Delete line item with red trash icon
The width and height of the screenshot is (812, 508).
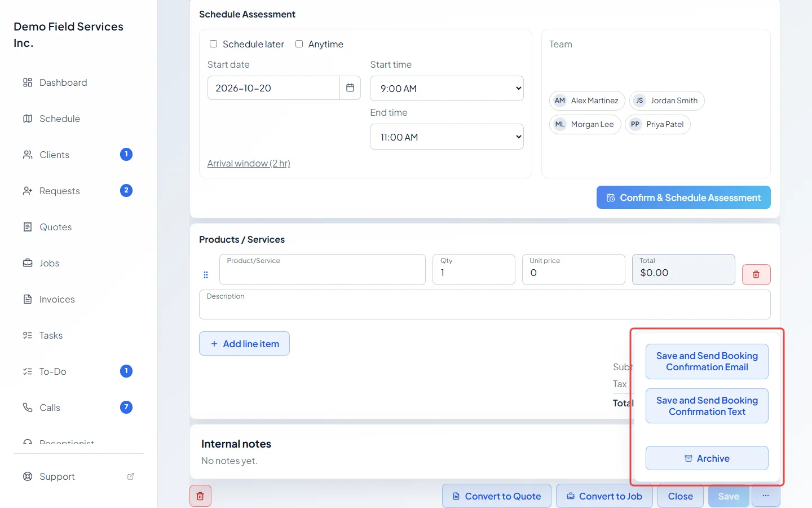tap(756, 274)
